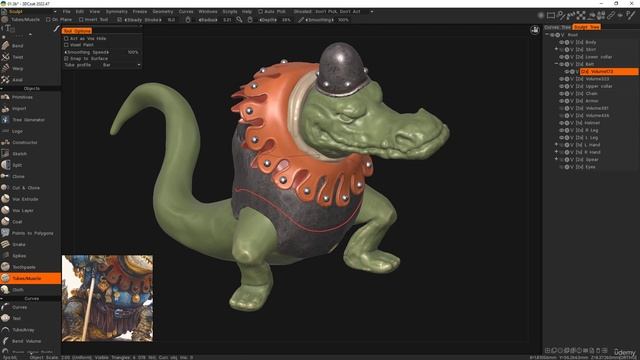
Task: Click the camera icon in the viewport corner
Action: (535, 30)
